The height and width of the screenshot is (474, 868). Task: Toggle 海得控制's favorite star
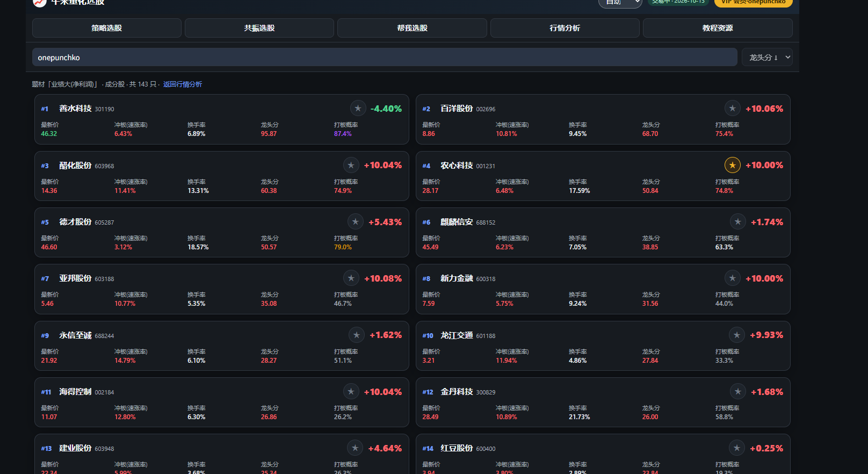(x=351, y=391)
